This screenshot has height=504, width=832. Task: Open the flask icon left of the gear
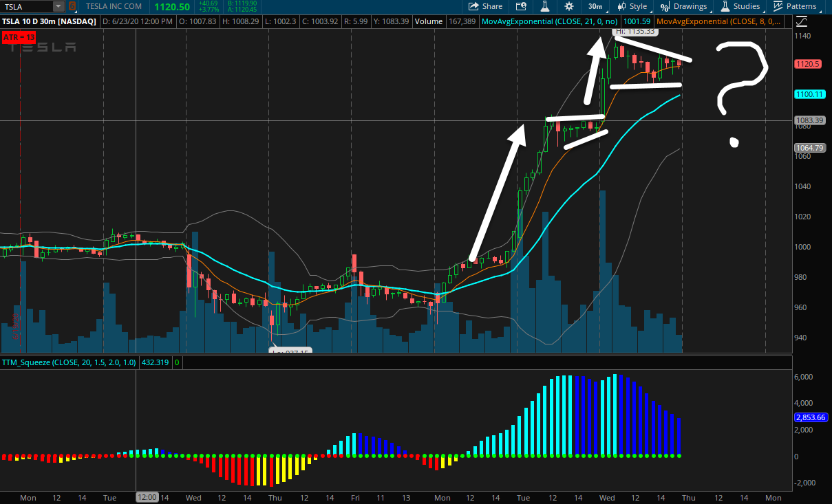(544, 6)
